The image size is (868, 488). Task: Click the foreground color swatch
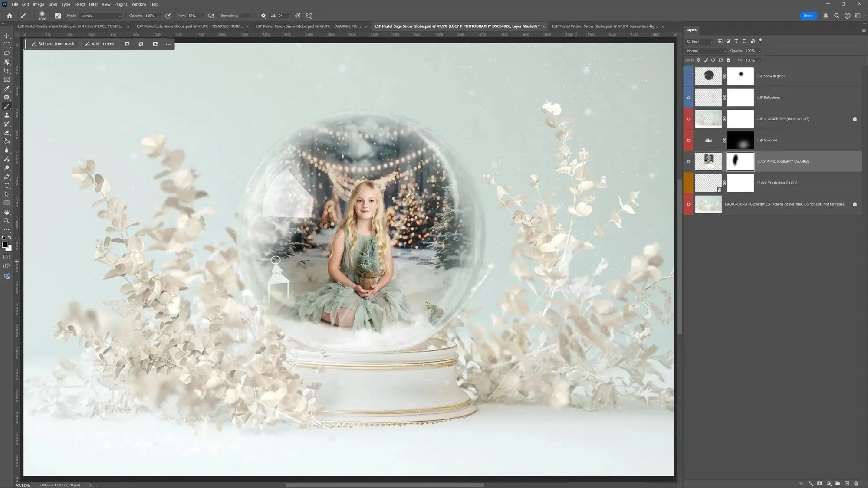click(5, 245)
